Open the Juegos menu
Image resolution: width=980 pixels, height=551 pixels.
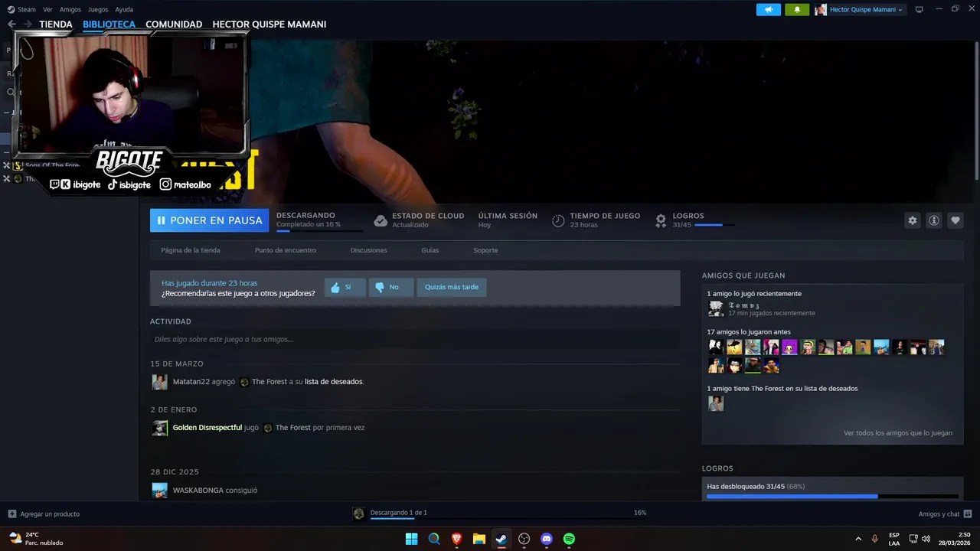98,9
